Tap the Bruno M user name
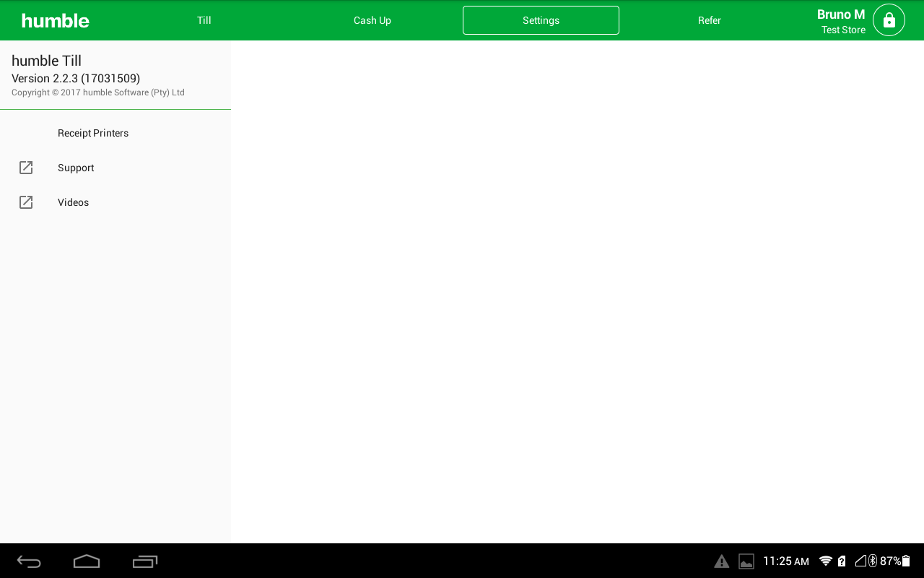The image size is (924, 578). pyautogui.click(x=841, y=14)
